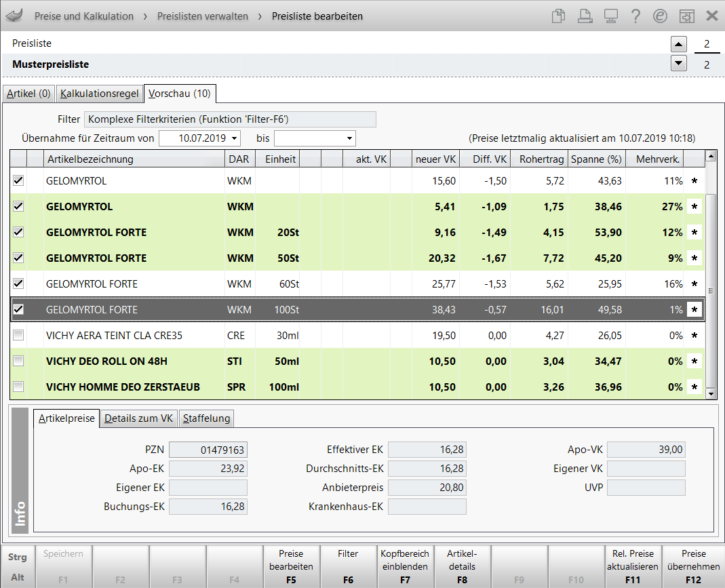
Task: Select 'VICHY HOMME DEO ZERSTAEUB' row text
Action: [x=123, y=387]
